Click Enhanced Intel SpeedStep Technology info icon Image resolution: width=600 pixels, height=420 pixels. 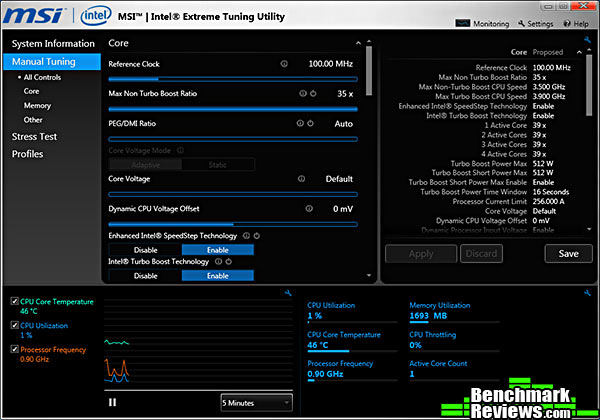click(x=246, y=236)
